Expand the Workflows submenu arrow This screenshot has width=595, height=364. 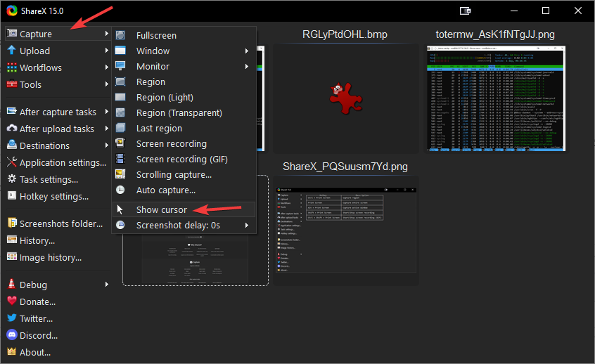coord(107,67)
